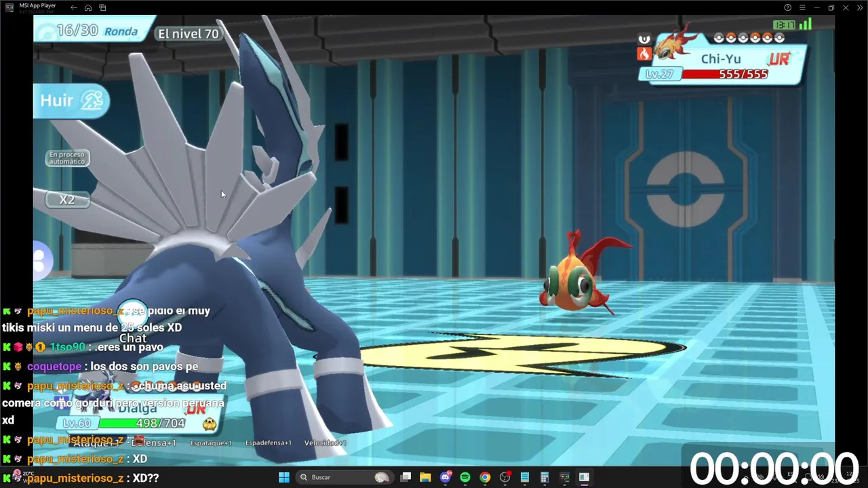The height and width of the screenshot is (488, 868).
Task: Click the username coquetope in chat
Action: [54, 366]
